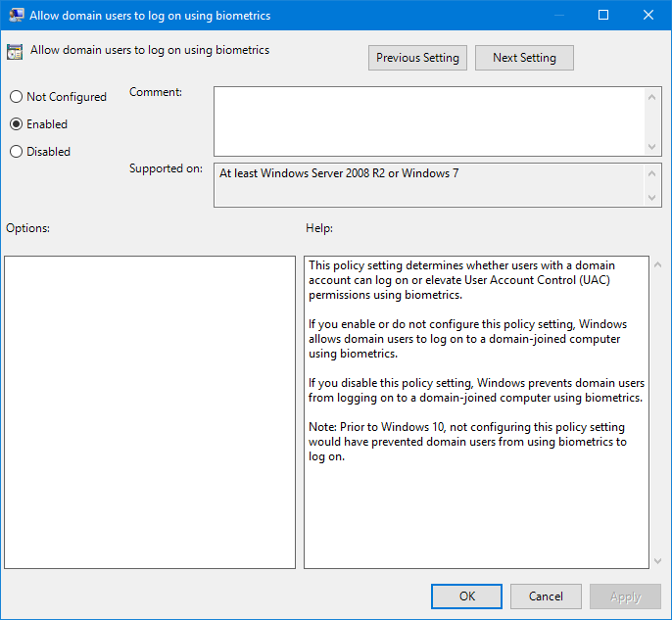
Task: Close the policy setting dialog
Action: 648,15
